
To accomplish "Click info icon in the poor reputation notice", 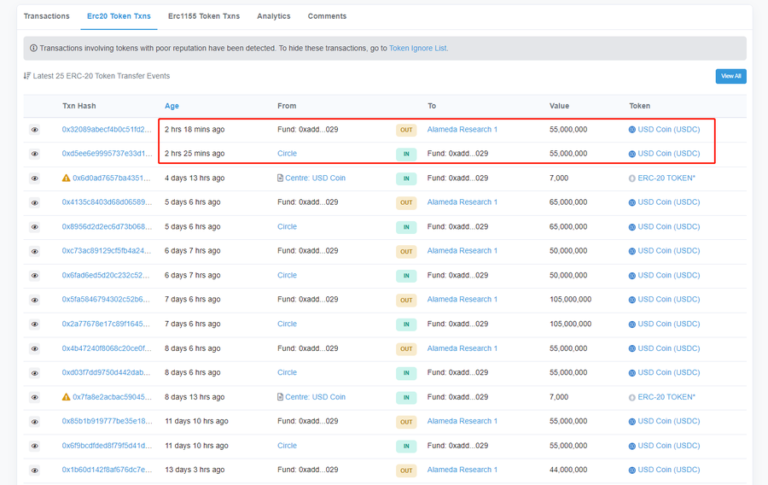I will [34, 48].
